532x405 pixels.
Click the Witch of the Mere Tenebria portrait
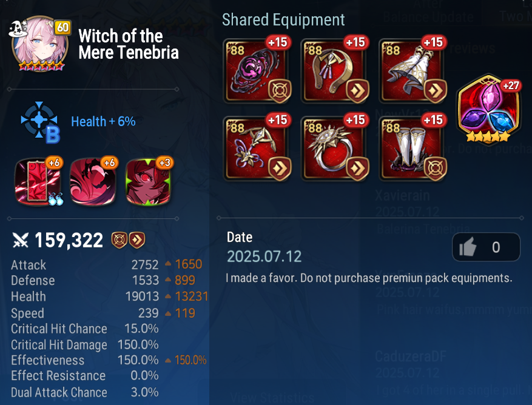click(39, 44)
